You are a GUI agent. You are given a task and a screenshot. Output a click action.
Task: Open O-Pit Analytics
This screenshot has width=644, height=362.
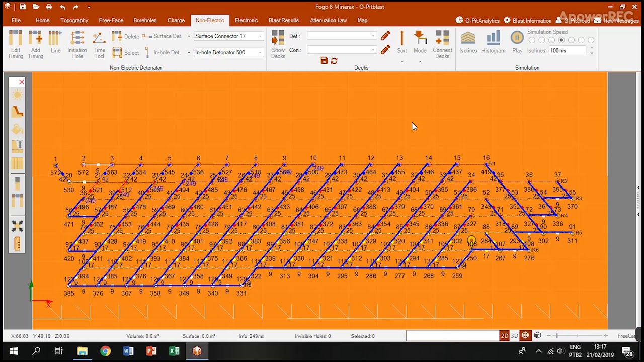pos(477,21)
